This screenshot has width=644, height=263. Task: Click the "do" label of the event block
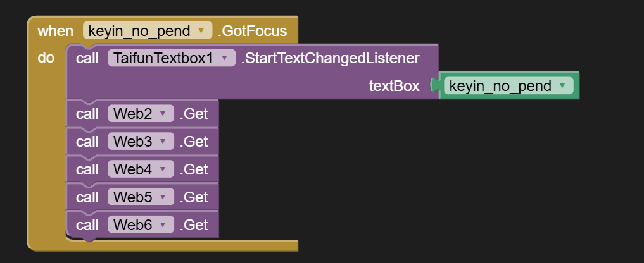pos(46,58)
